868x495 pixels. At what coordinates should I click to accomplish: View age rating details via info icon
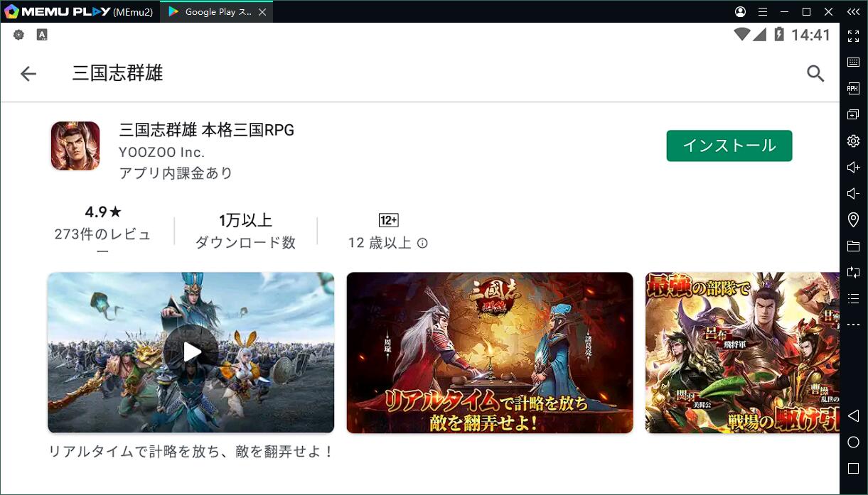tap(422, 243)
